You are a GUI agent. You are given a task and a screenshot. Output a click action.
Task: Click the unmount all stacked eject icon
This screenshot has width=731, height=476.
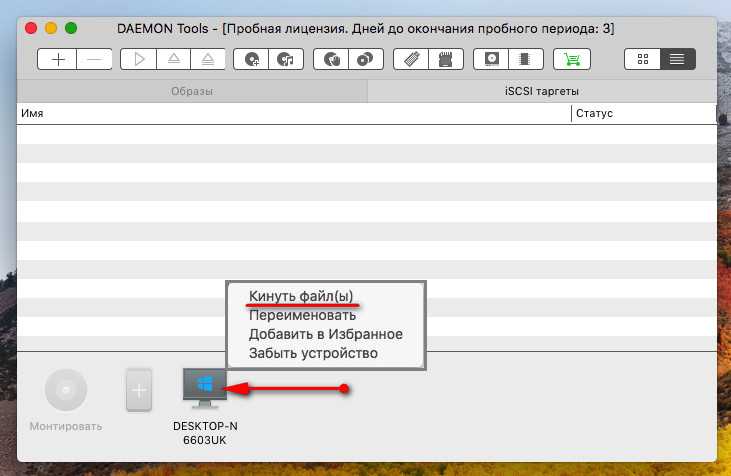tap(208, 59)
